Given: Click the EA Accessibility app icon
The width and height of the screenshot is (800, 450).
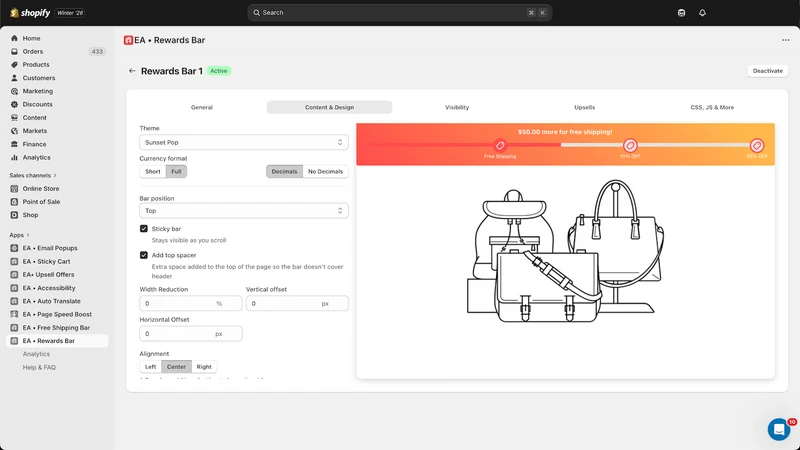Looking at the screenshot, I should click(x=14, y=288).
